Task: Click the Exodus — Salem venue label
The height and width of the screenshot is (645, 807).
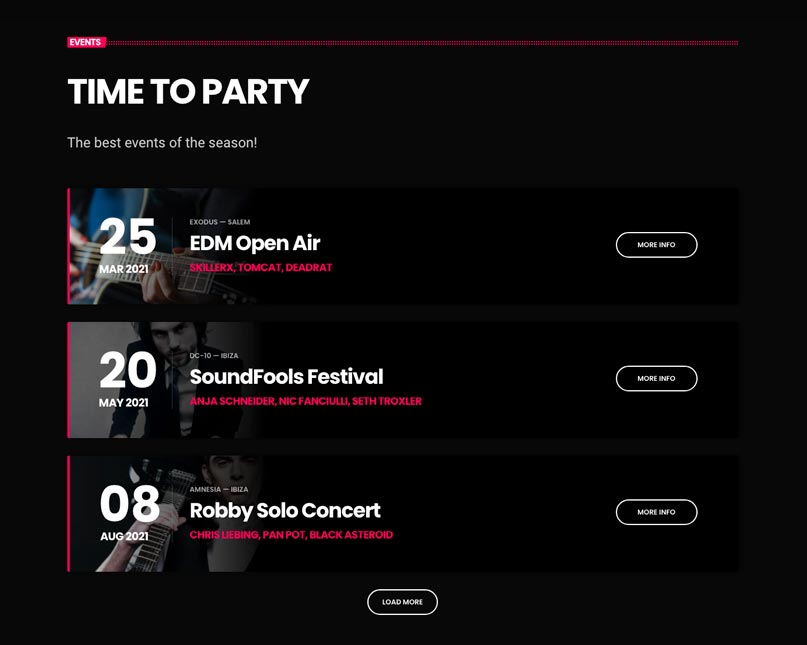Action: [220, 222]
